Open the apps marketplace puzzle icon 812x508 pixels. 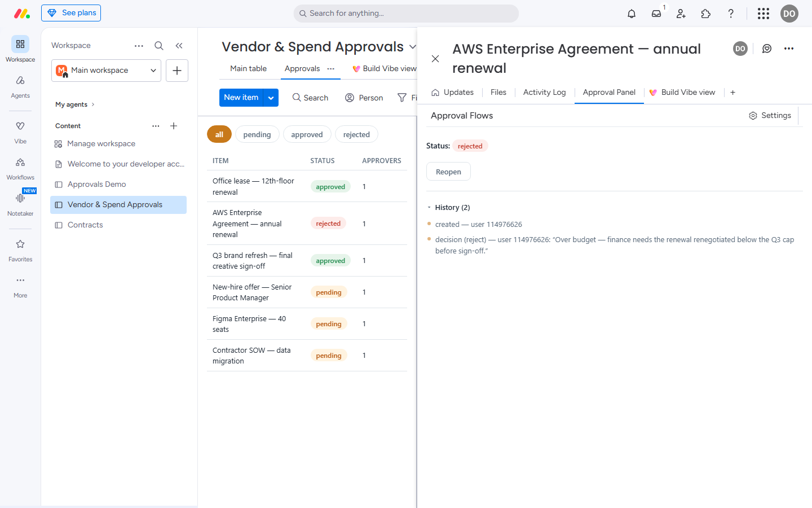[706, 14]
